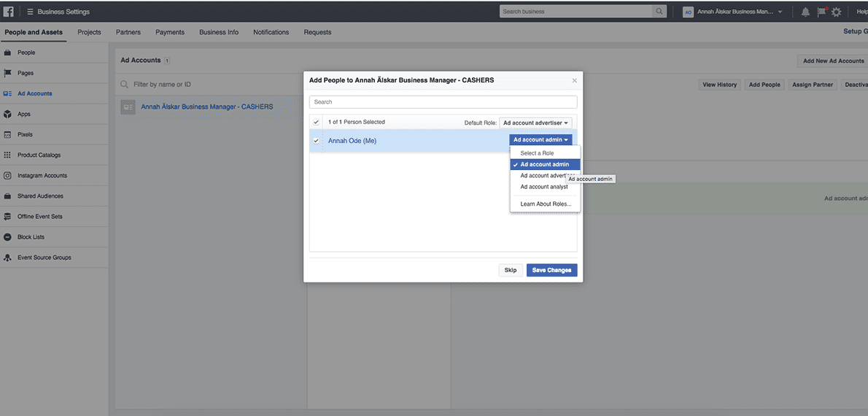
Task: Choose Ad account analyst role option
Action: click(x=543, y=187)
